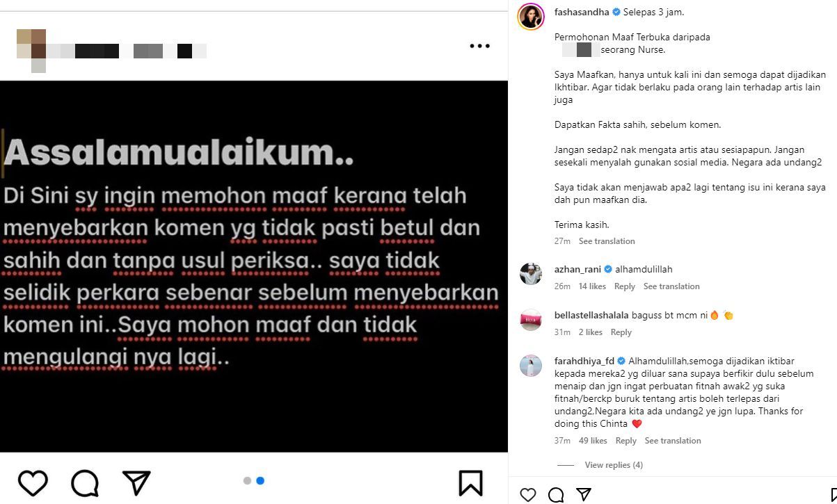Viewport: 837px width, 504px height.
Task: See translation of azhan_rani's comment
Action: point(671,286)
